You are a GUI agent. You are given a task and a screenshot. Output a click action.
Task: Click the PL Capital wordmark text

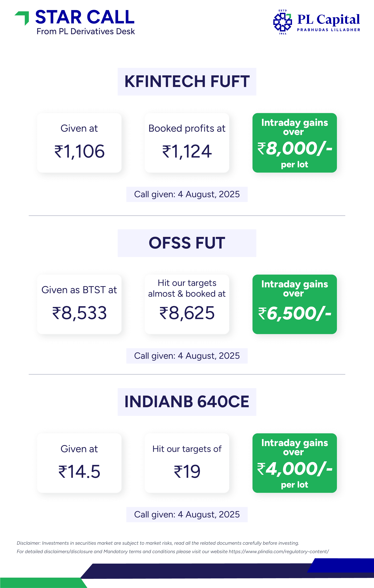(x=328, y=20)
